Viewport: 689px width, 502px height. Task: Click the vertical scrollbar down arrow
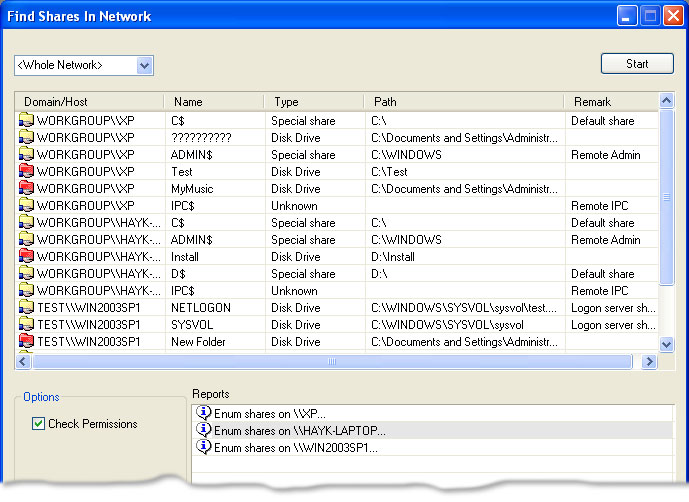pos(667,344)
